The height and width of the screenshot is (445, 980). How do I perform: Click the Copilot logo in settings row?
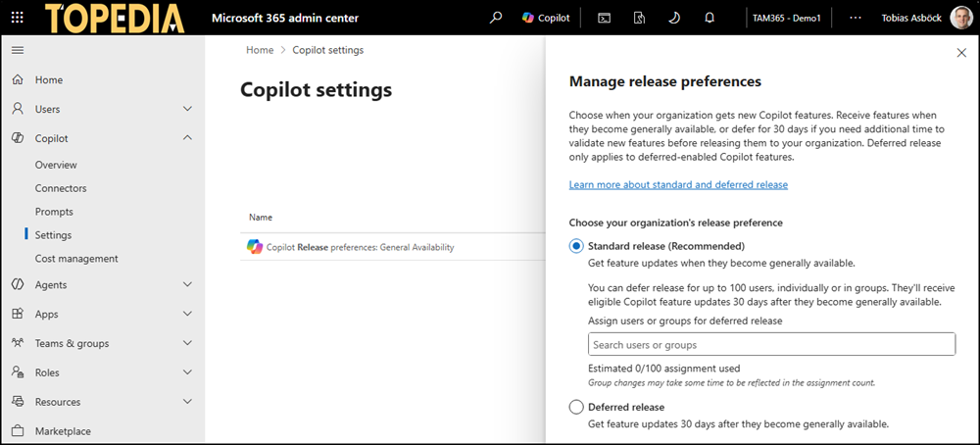[x=255, y=247]
